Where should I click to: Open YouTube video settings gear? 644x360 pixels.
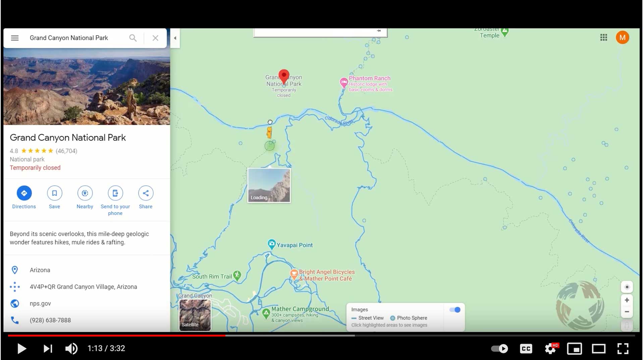point(550,349)
